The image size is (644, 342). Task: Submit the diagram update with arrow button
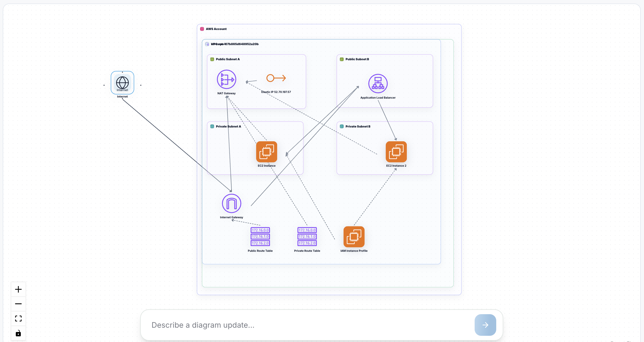tap(485, 325)
